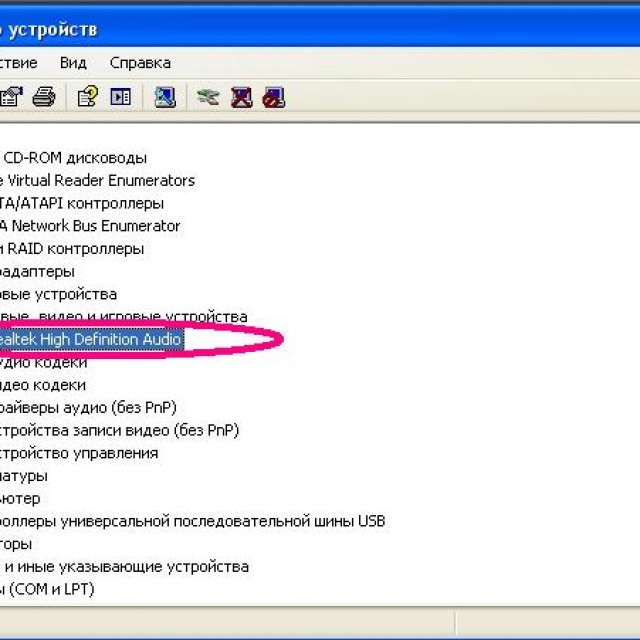Select the видео кодеки entry
The image size is (640, 640).
tap(43, 385)
